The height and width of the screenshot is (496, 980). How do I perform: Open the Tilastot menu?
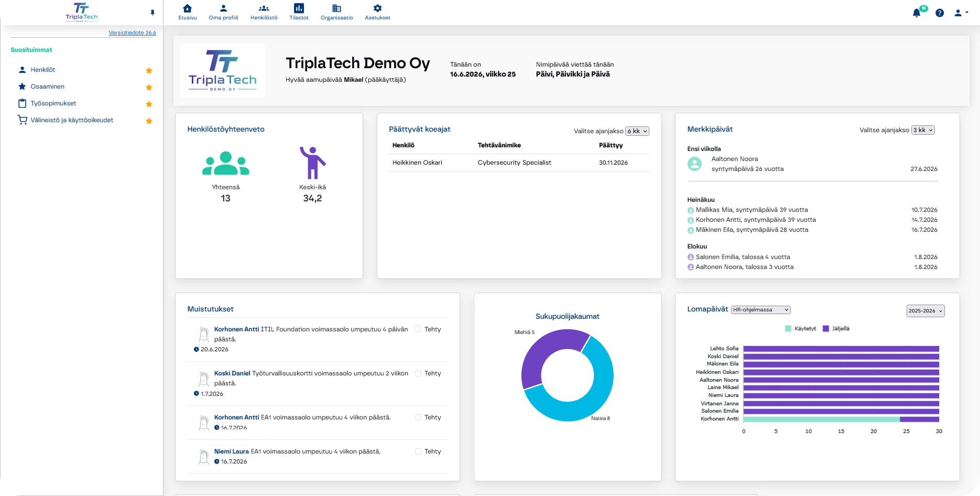point(299,12)
